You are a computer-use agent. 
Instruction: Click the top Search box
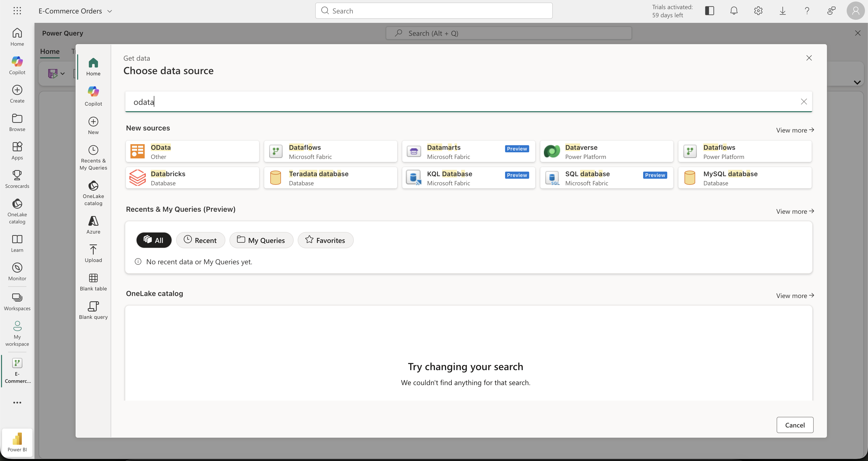point(434,11)
